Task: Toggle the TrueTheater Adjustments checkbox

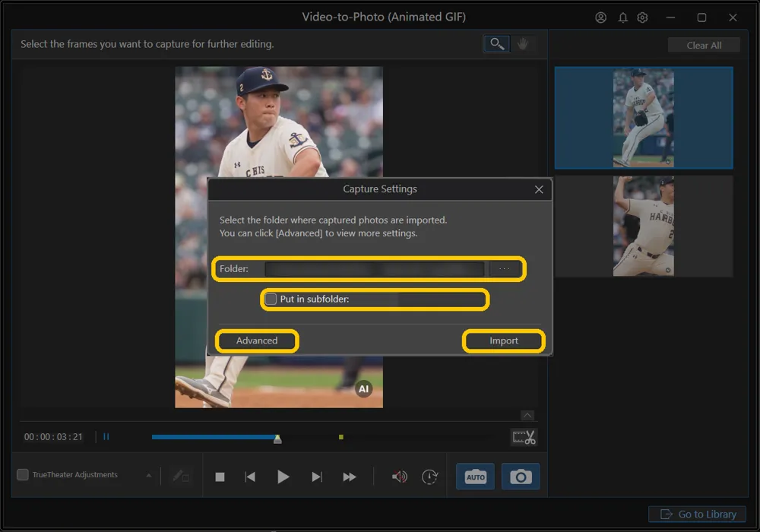Action: [x=23, y=474]
